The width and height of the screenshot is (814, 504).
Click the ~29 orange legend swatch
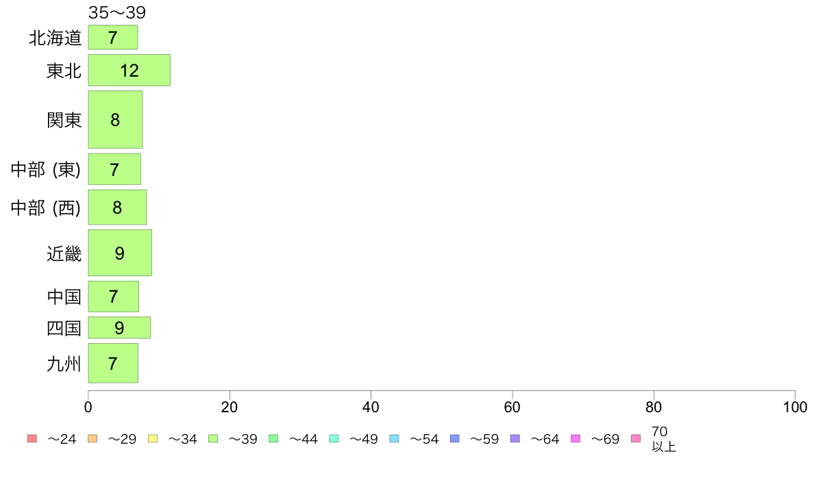[x=92, y=438]
